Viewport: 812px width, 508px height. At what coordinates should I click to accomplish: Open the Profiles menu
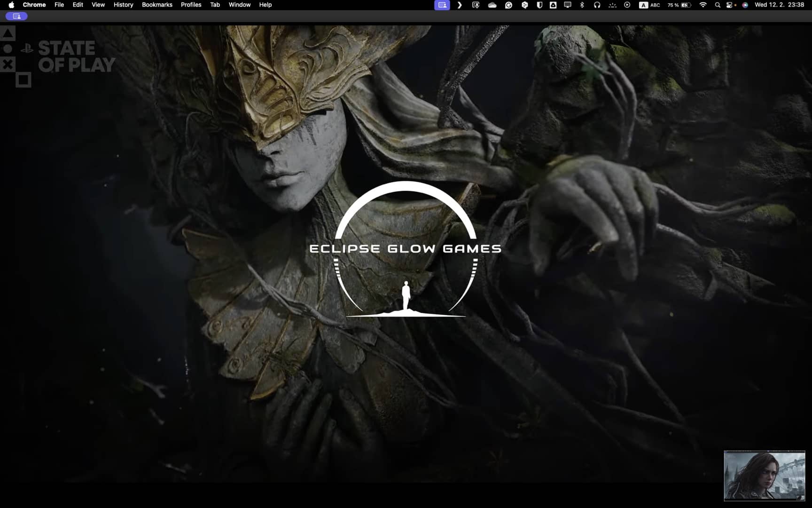[x=191, y=5]
